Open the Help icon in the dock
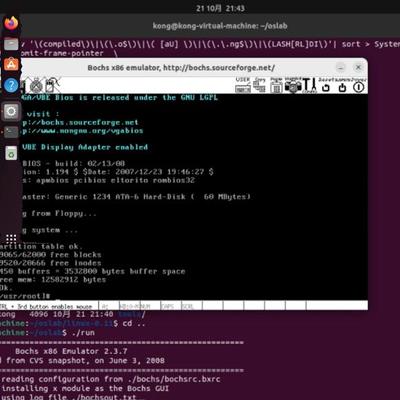Image resolution: width=400 pixels, height=400 pixels. 11,85
